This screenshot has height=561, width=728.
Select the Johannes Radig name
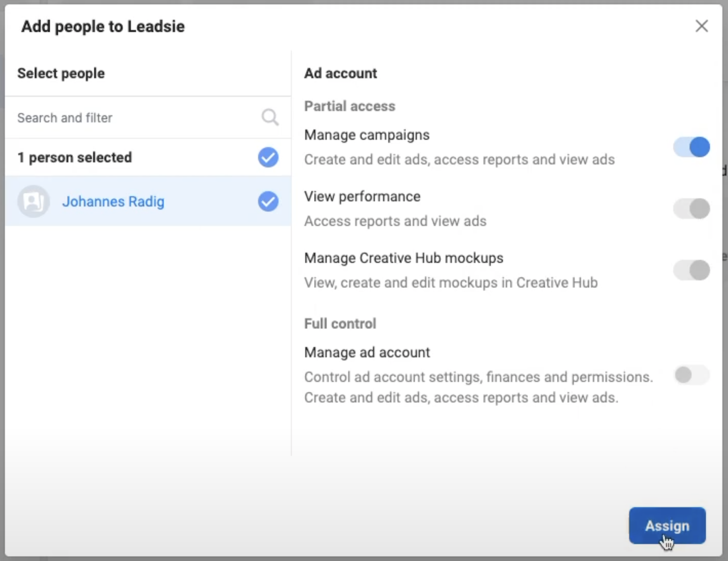113,201
